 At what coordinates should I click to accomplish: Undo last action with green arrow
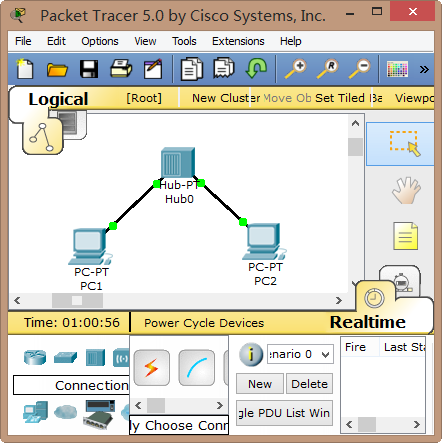pos(256,68)
